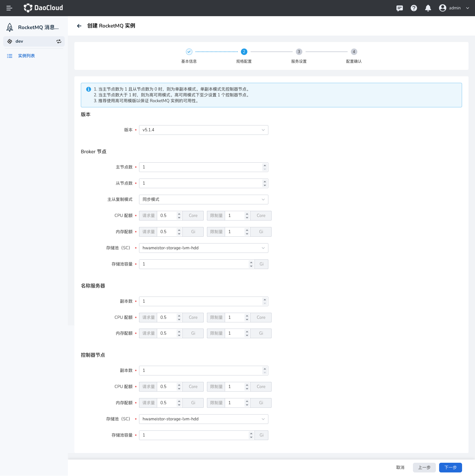475x476 pixels.
Task: Click the Broker 存储池容量 input field
Action: coord(194,264)
